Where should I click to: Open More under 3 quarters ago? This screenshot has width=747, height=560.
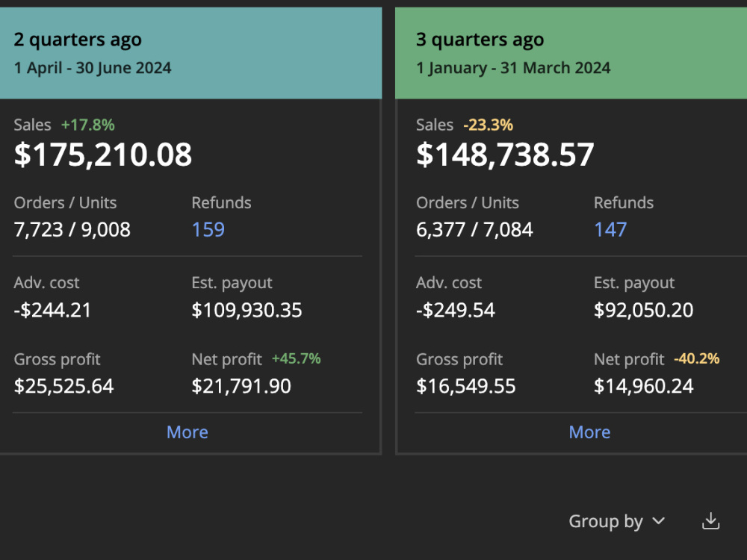(589, 432)
